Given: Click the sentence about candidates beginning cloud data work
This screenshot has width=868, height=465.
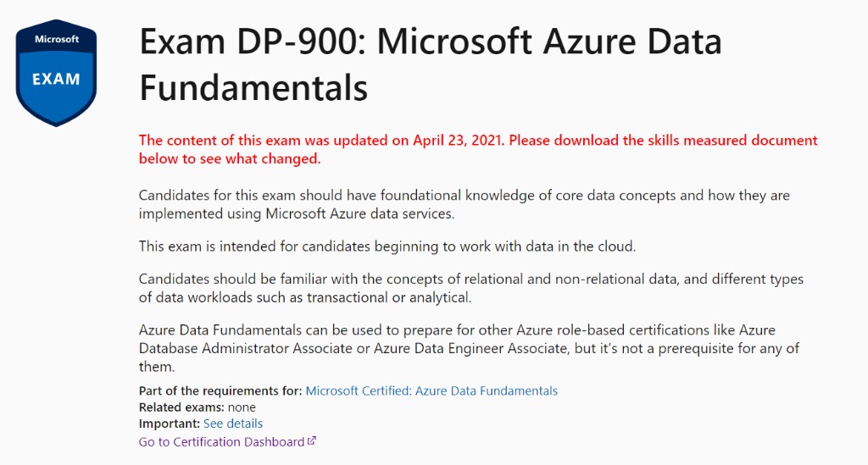Looking at the screenshot, I should point(387,246).
